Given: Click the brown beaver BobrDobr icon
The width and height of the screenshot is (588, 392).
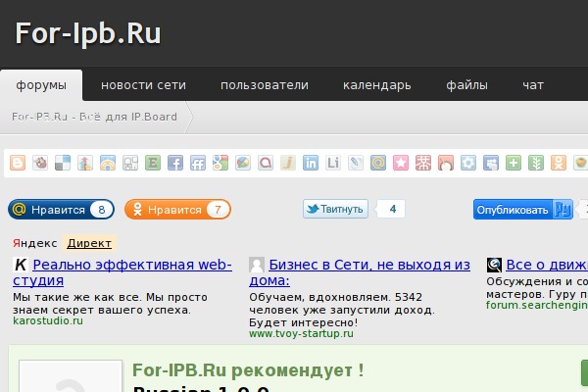Looking at the screenshot, I should (x=40, y=164).
